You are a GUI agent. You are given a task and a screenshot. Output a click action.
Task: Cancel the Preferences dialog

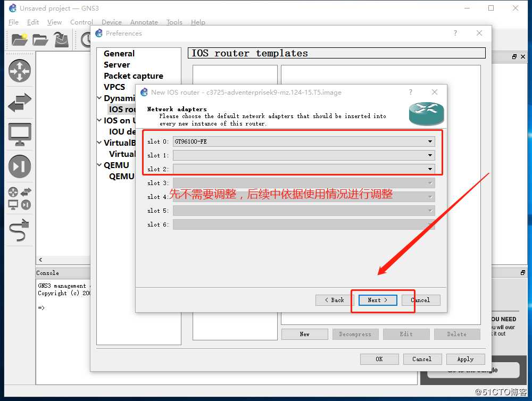(x=422, y=359)
